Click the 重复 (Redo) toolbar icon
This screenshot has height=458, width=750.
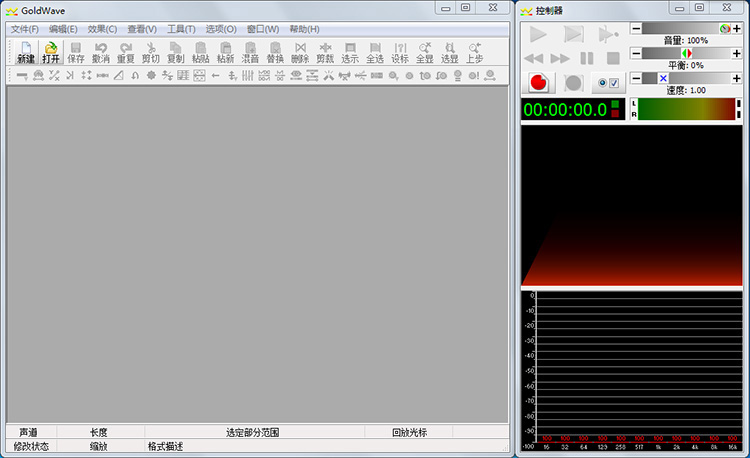click(x=126, y=53)
